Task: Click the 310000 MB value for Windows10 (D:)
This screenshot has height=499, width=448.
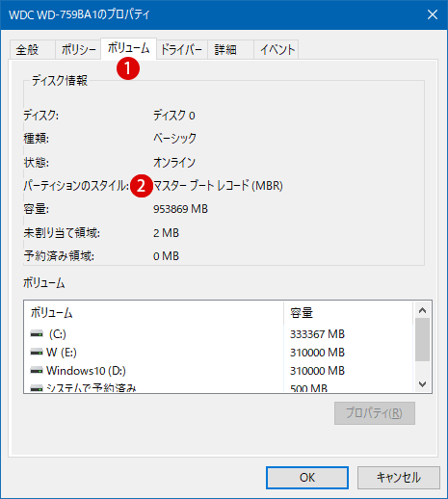Action: [x=317, y=371]
